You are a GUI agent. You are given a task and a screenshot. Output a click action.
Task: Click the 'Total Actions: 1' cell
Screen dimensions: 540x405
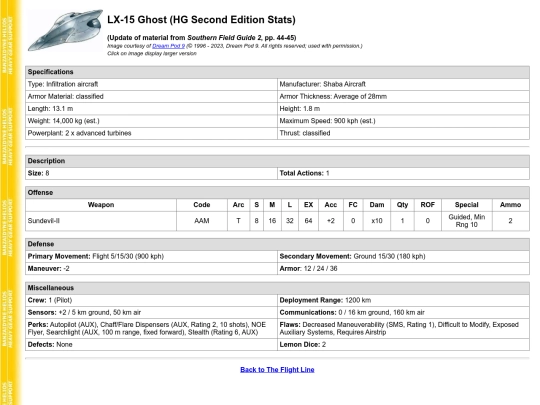[x=403, y=173]
